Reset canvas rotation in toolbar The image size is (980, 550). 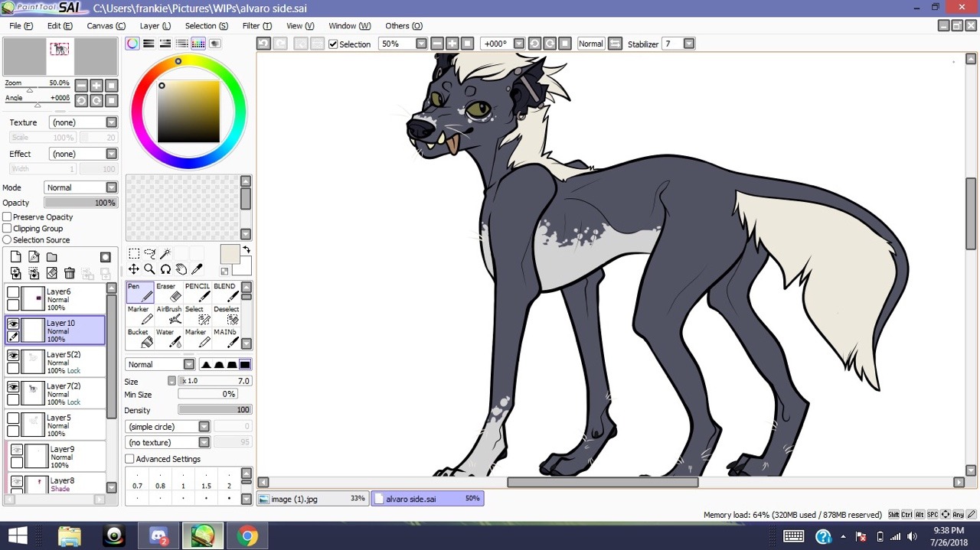565,44
